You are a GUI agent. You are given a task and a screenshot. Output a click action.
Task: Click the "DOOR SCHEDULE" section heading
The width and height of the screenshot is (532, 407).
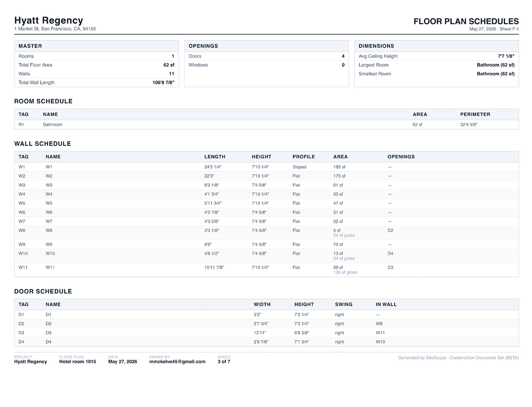(x=43, y=292)
